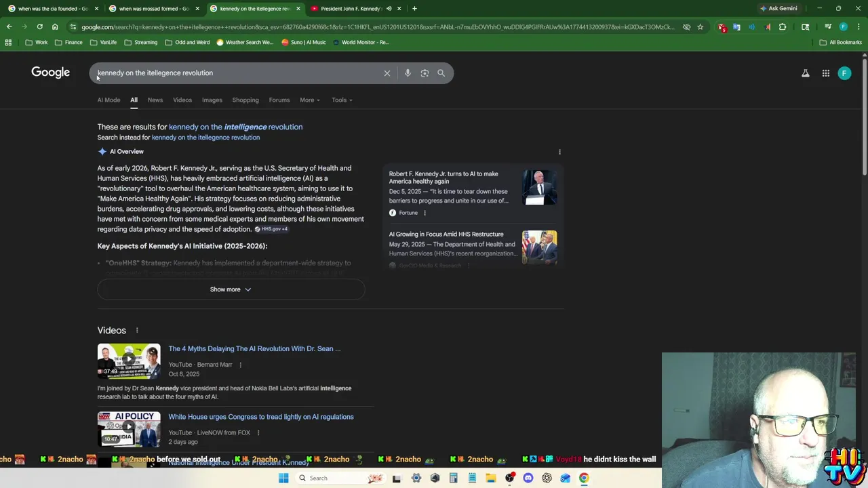Select the News search tab
The height and width of the screenshot is (488, 868).
pyautogui.click(x=155, y=100)
